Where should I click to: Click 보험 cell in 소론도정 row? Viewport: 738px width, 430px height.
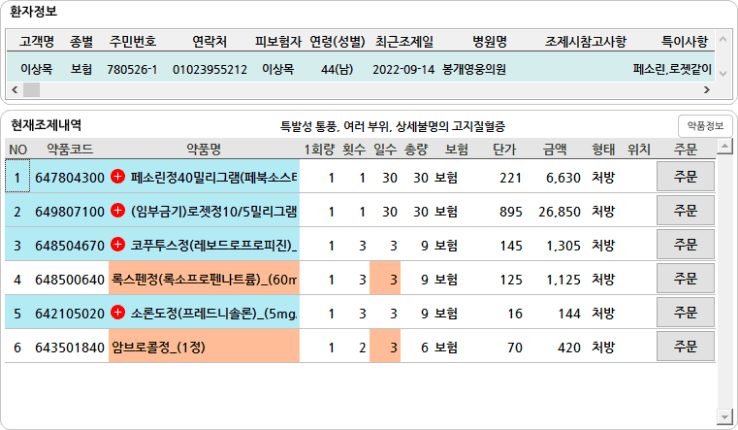point(446,313)
